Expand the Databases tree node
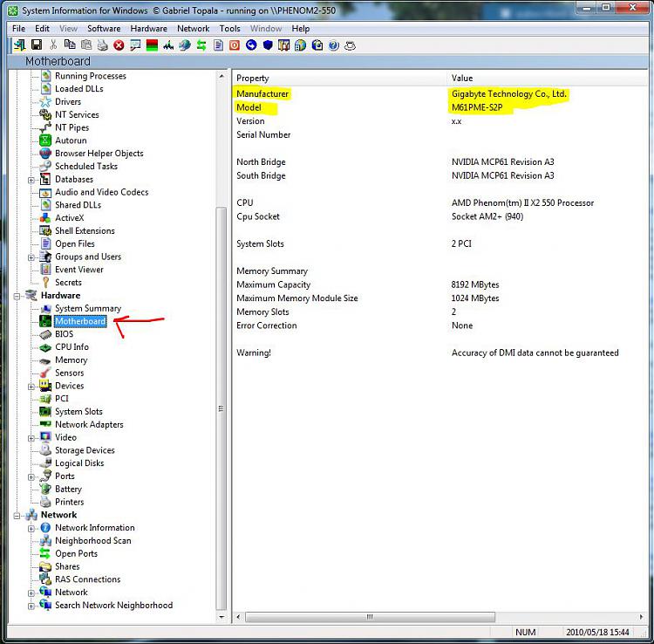Image resolution: width=654 pixels, height=644 pixels. coord(31,180)
